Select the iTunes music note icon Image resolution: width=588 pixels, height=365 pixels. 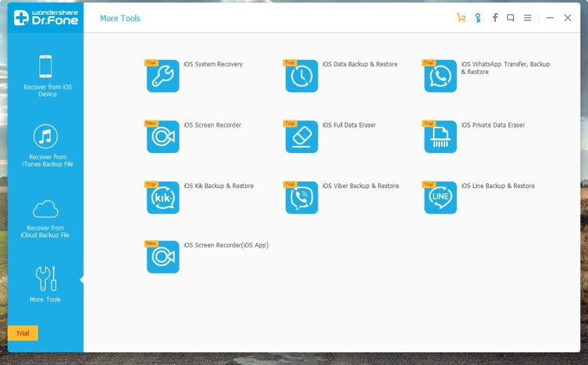pyautogui.click(x=45, y=137)
